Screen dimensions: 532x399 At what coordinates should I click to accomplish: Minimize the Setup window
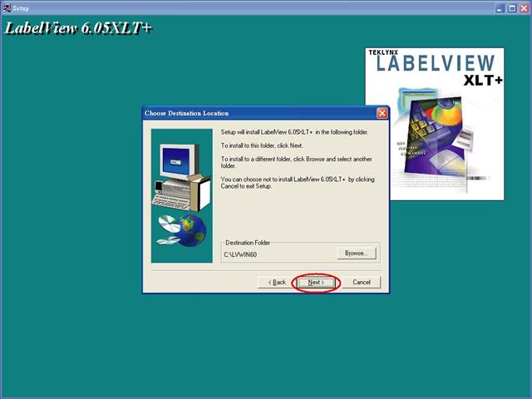tap(500, 8)
